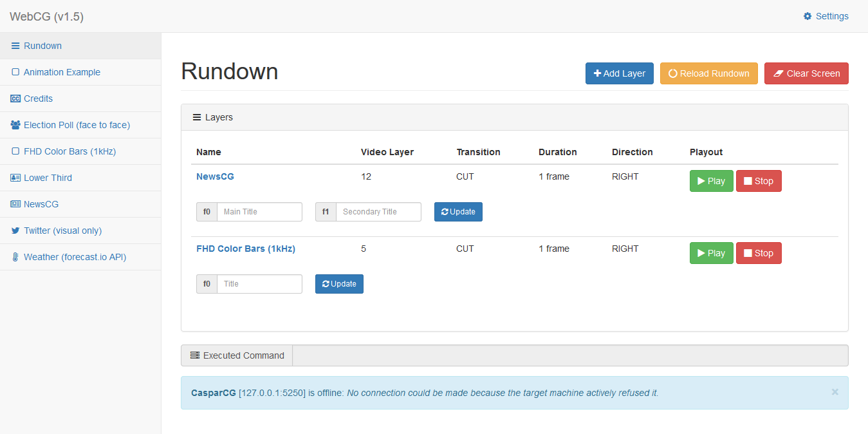Screen dimensions: 868x434
Task: Click the hamburger icon on the Layers panel header
Action: (x=196, y=117)
